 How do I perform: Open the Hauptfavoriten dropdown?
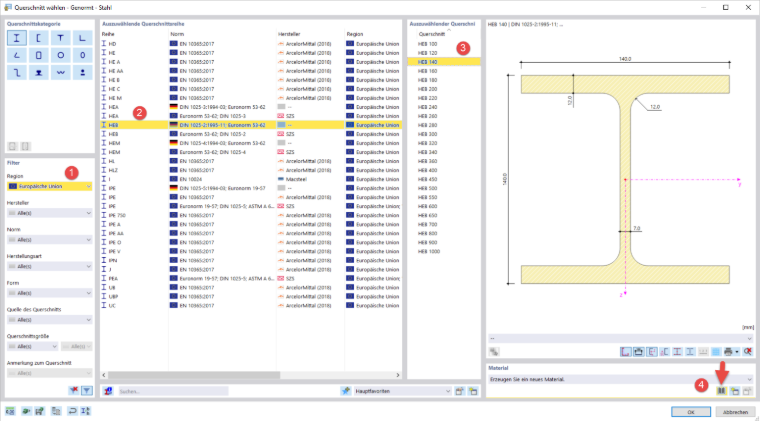pos(402,391)
